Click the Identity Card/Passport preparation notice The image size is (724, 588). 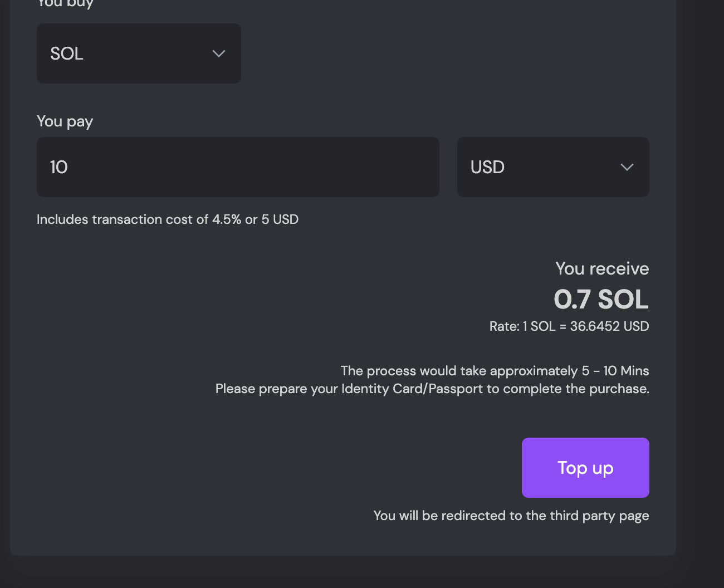point(432,389)
